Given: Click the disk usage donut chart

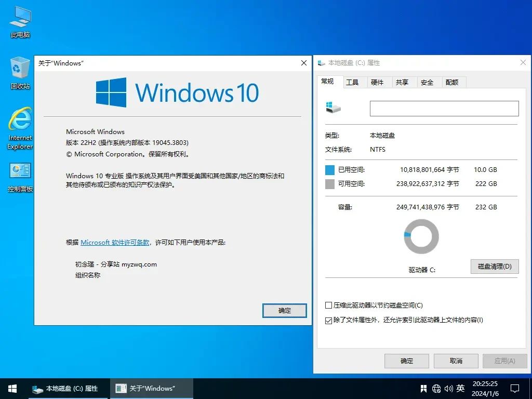Looking at the screenshot, I should [x=421, y=236].
